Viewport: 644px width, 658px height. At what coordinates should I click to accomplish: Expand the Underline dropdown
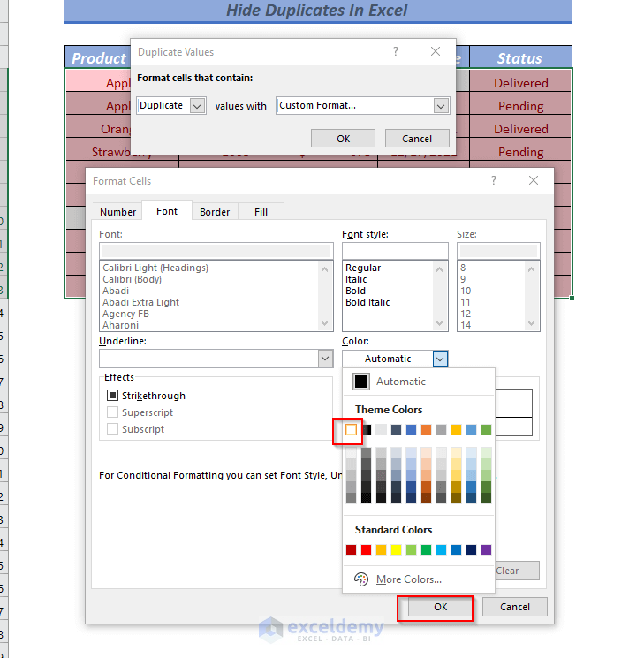(325, 359)
